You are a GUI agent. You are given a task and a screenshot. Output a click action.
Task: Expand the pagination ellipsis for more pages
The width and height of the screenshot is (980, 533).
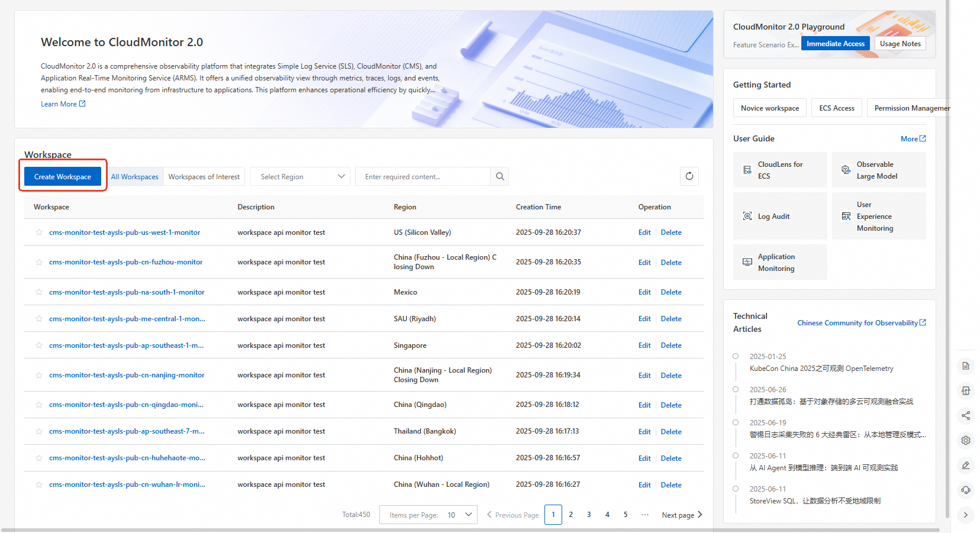click(x=644, y=515)
